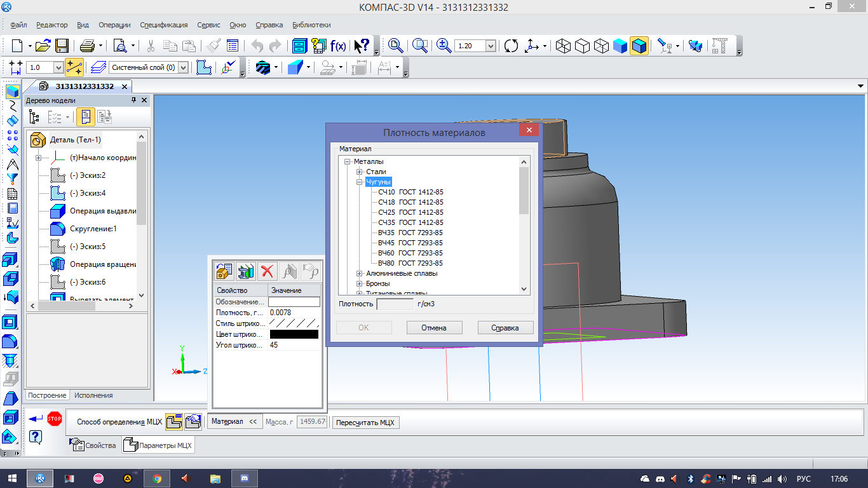Select СЧ25 ГОСТ 1412-85 material
This screenshot has width=868, height=488.
coord(410,212)
